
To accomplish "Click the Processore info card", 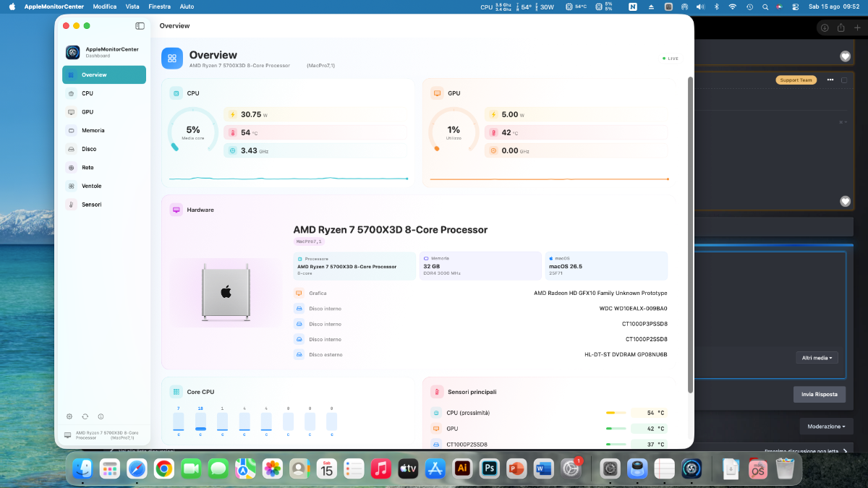I will pyautogui.click(x=354, y=266).
